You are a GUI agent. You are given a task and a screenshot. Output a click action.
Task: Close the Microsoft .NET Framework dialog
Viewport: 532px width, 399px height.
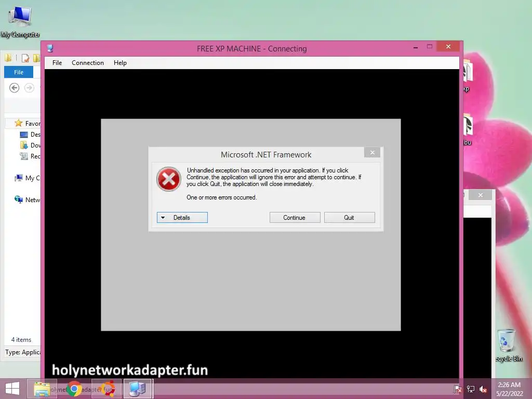(x=372, y=152)
